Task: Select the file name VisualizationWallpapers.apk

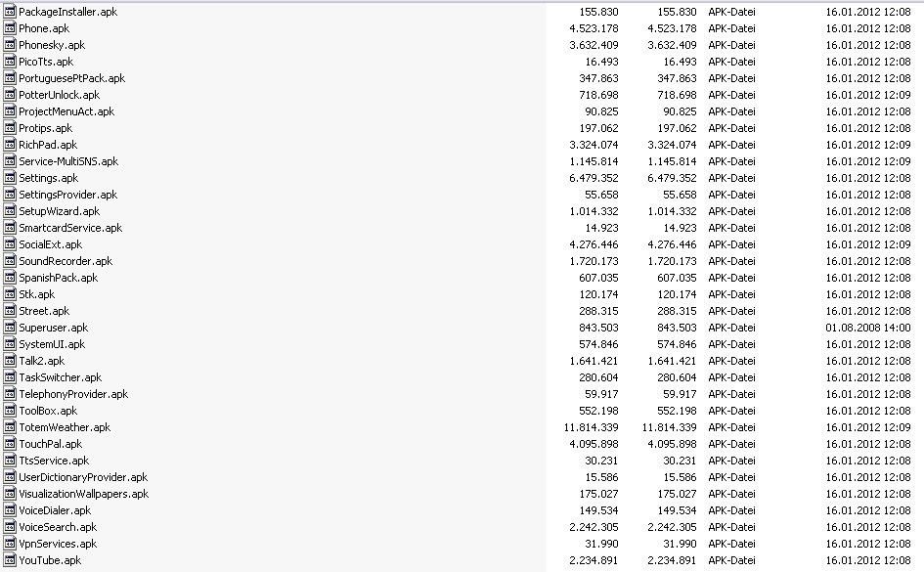Action: point(84,494)
